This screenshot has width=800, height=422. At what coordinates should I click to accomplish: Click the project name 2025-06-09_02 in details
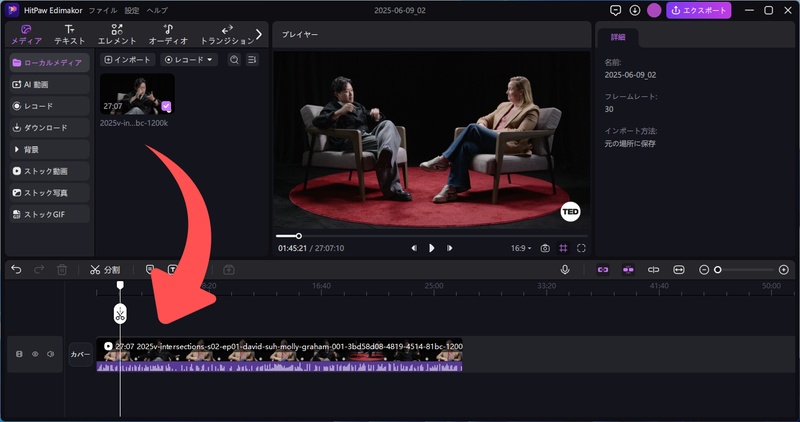click(x=630, y=75)
